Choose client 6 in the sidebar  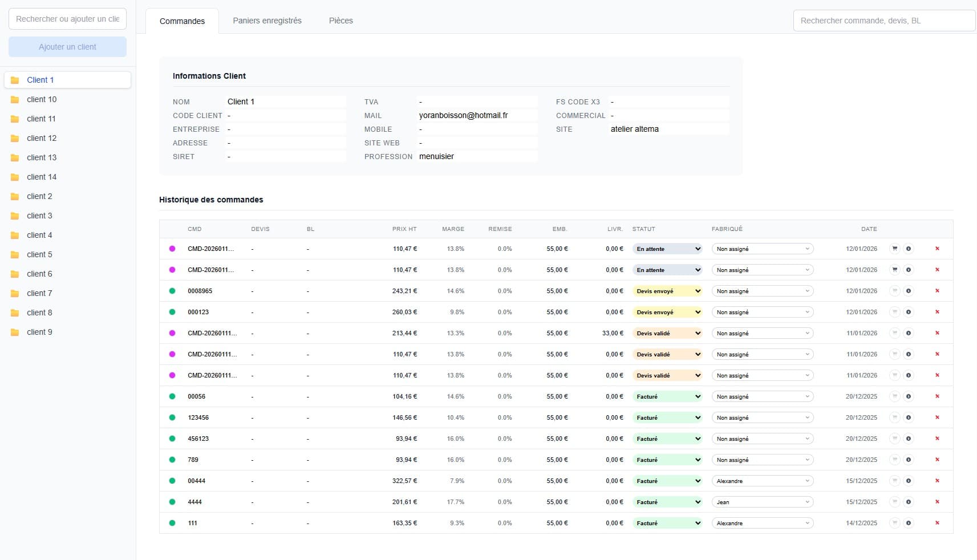[x=67, y=274]
